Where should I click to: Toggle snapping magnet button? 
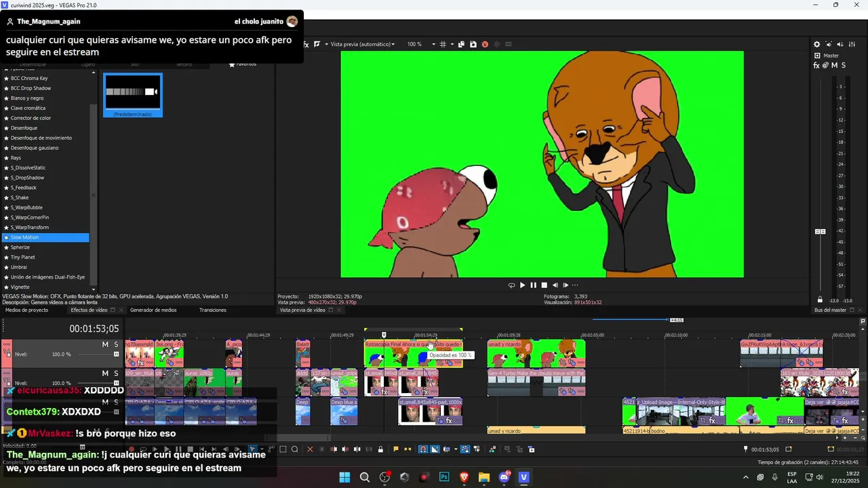tap(423, 449)
